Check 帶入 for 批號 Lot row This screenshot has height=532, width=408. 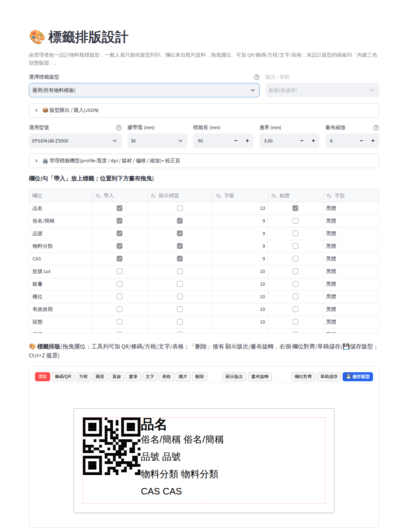coord(120,271)
